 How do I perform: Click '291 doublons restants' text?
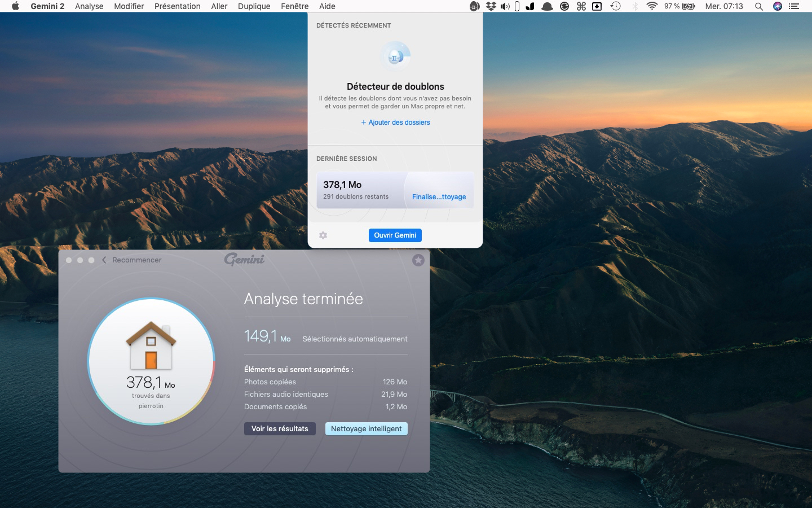tap(356, 197)
